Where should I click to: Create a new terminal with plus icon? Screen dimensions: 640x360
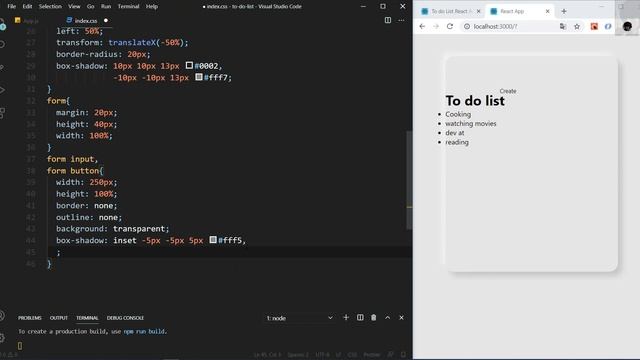tap(346, 318)
